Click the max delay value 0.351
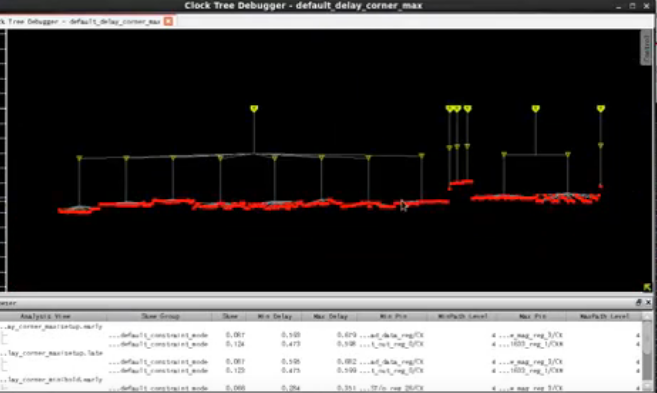The height and width of the screenshot is (393, 657). [x=347, y=388]
